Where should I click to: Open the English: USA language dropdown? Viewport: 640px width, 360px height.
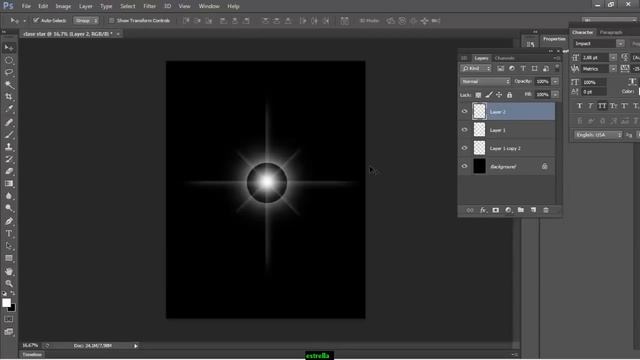(x=598, y=135)
